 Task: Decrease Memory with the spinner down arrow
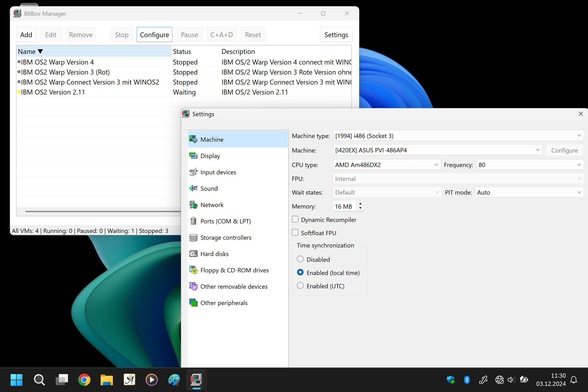360,208
